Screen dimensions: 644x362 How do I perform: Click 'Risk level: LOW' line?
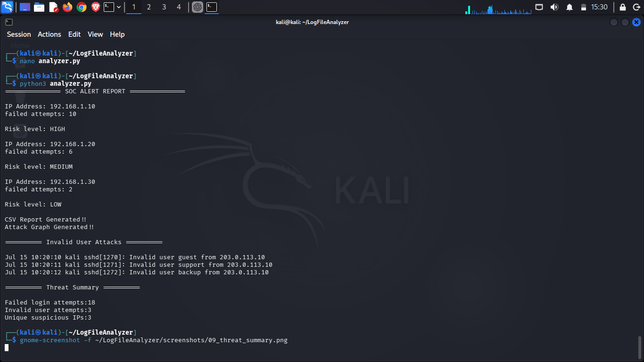[x=33, y=205]
